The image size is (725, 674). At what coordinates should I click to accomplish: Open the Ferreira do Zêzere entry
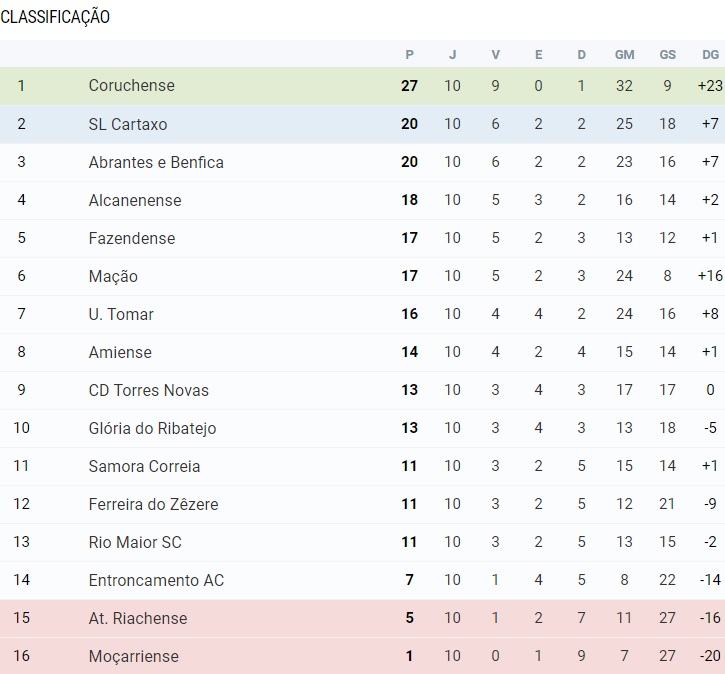point(153,504)
